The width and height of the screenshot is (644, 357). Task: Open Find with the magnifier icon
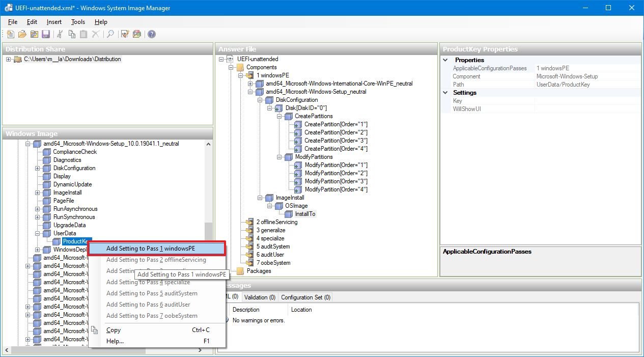[110, 34]
